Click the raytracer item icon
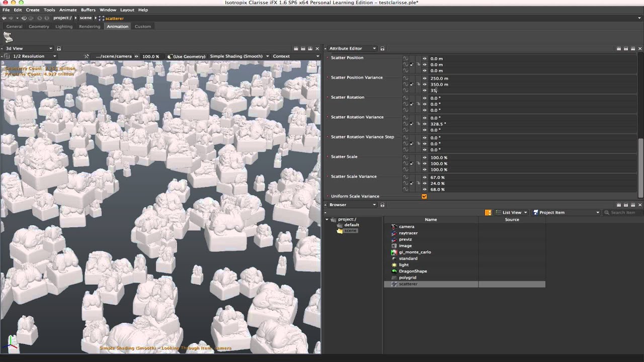This screenshot has width=644, height=362. pyautogui.click(x=394, y=233)
